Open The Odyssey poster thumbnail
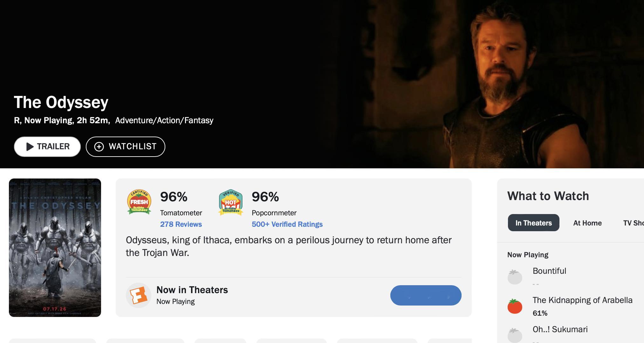 pos(55,248)
